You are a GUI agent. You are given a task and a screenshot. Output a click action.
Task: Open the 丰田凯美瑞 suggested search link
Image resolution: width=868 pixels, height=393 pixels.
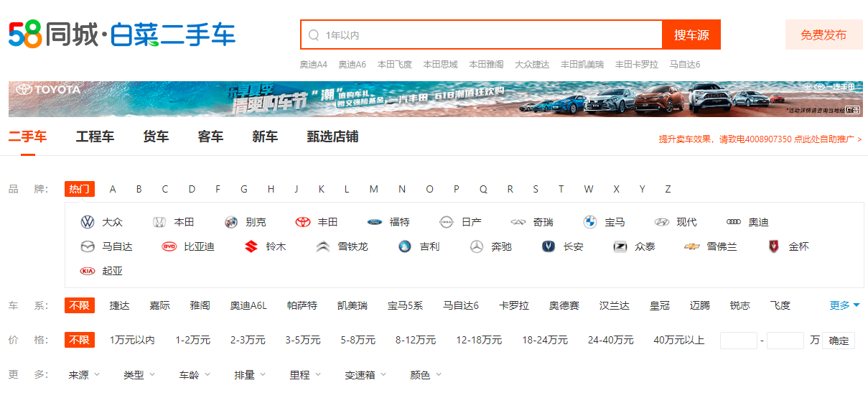click(582, 65)
